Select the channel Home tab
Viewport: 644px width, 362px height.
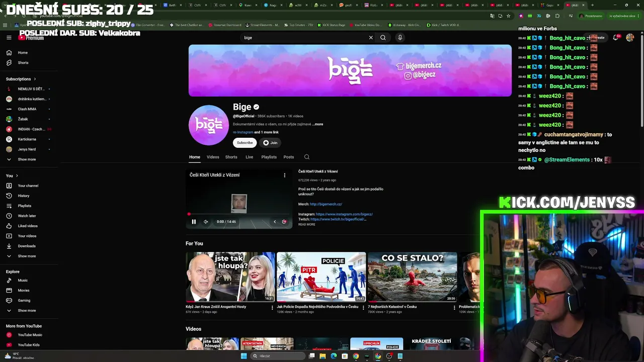pyautogui.click(x=195, y=157)
